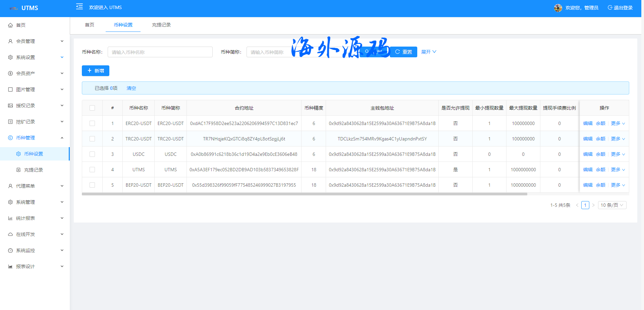This screenshot has width=644, height=310.
Task: Click the 系统设置 gear icon
Action: click(x=10, y=57)
